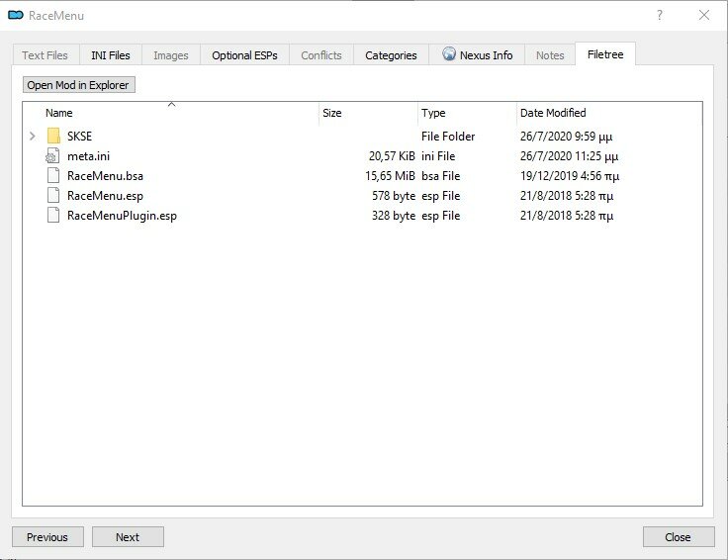Select the RaceMenu.esp file name
728x560 pixels.
tap(106, 196)
